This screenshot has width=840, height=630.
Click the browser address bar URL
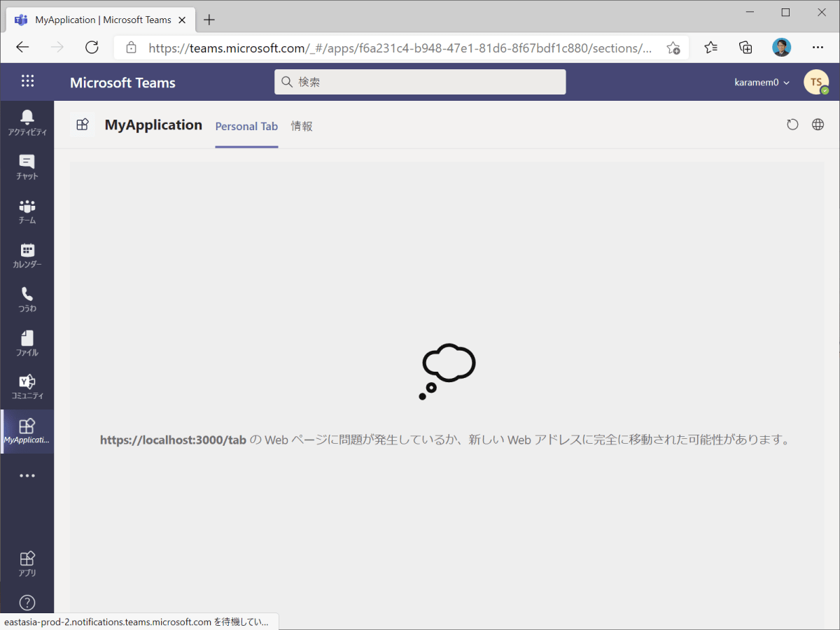(x=400, y=48)
